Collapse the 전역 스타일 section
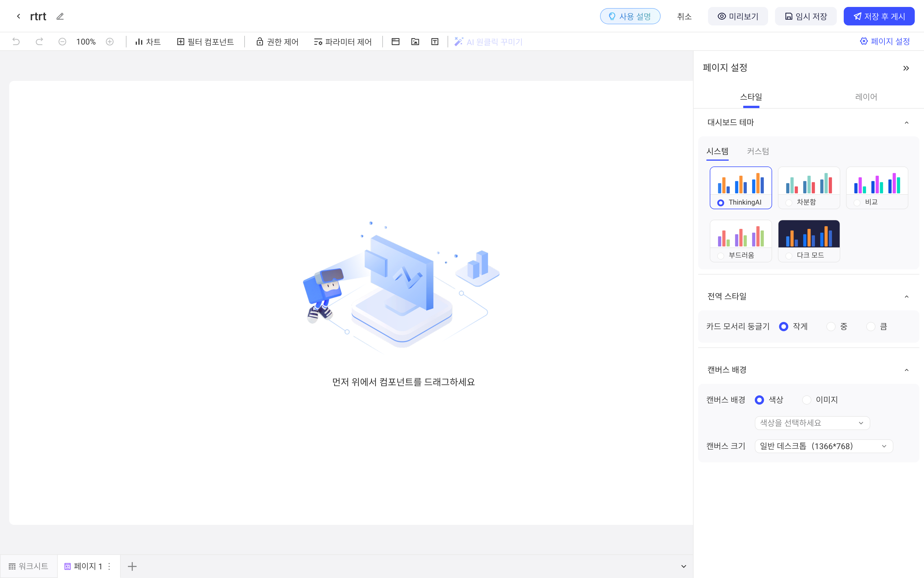 (906, 297)
